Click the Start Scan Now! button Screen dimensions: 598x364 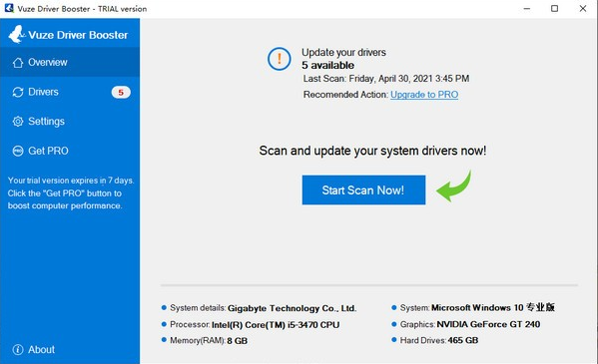[x=363, y=189]
